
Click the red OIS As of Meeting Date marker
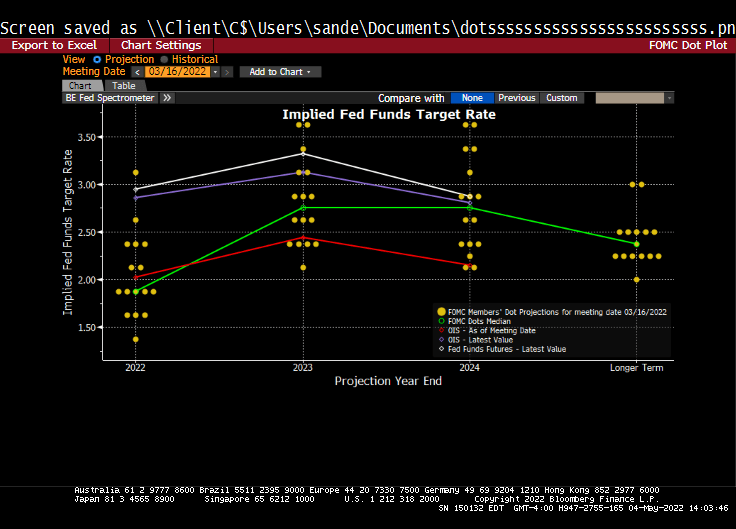(x=441, y=330)
